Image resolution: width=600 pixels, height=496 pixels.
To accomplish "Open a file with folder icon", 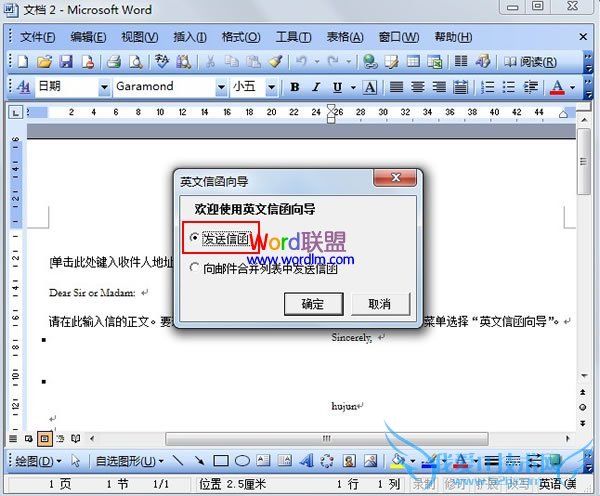I will [44, 62].
